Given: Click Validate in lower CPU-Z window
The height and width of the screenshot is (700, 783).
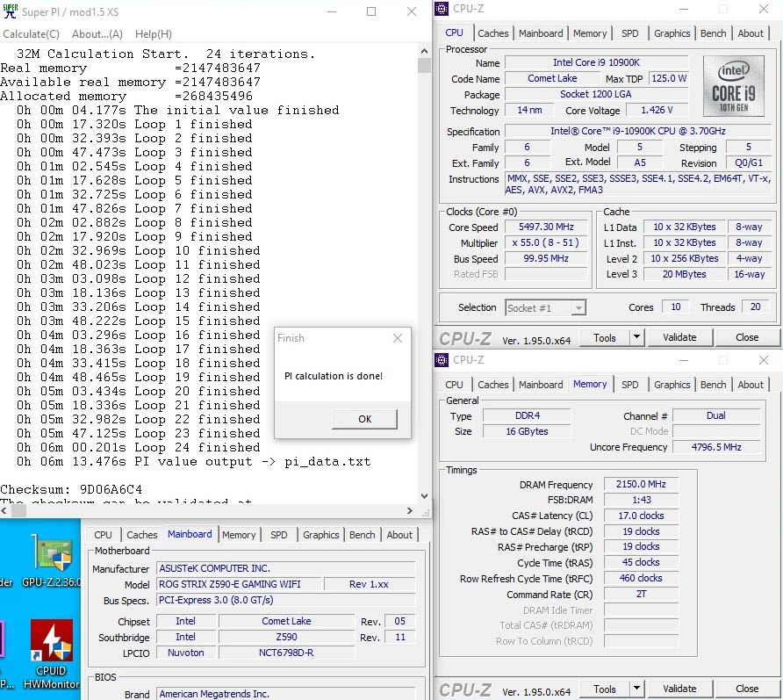Looking at the screenshot, I should click(679, 689).
